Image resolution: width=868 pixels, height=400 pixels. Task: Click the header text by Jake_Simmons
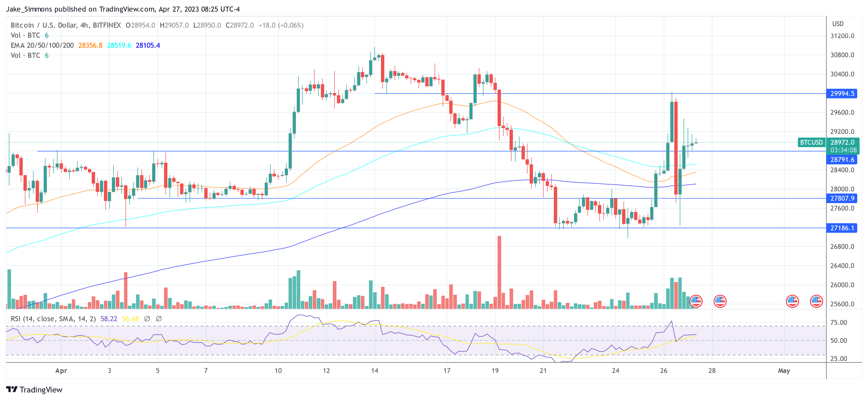coord(123,9)
